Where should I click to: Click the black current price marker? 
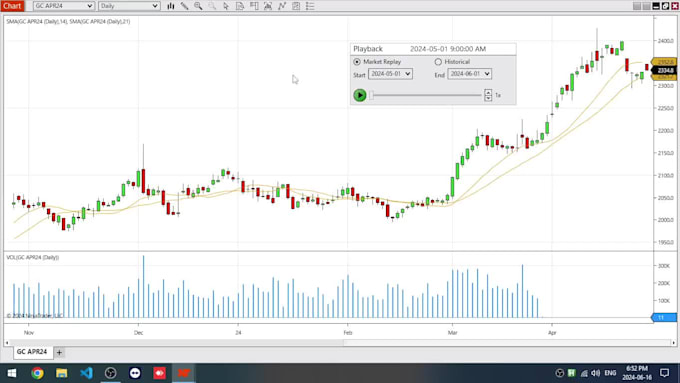(665, 70)
